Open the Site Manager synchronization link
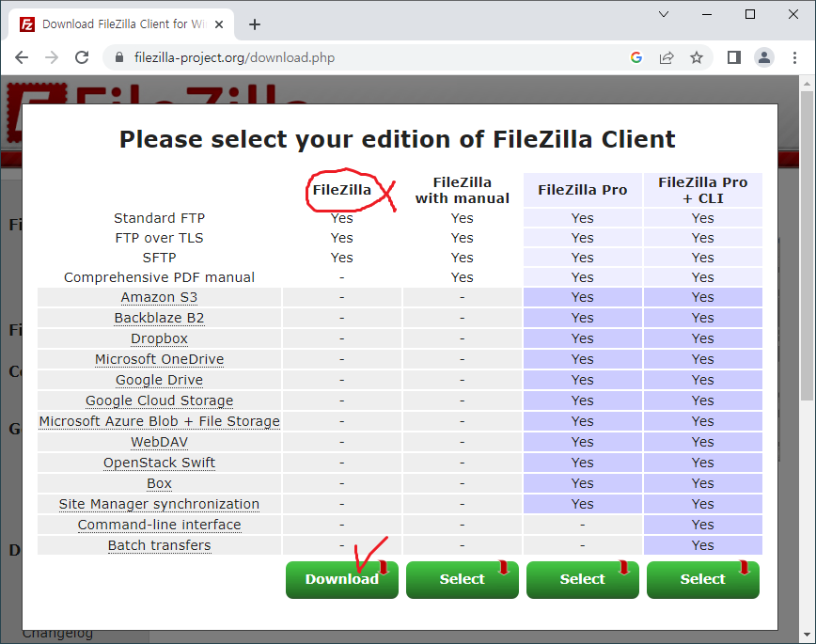The width and height of the screenshot is (816, 644). pyautogui.click(x=159, y=504)
